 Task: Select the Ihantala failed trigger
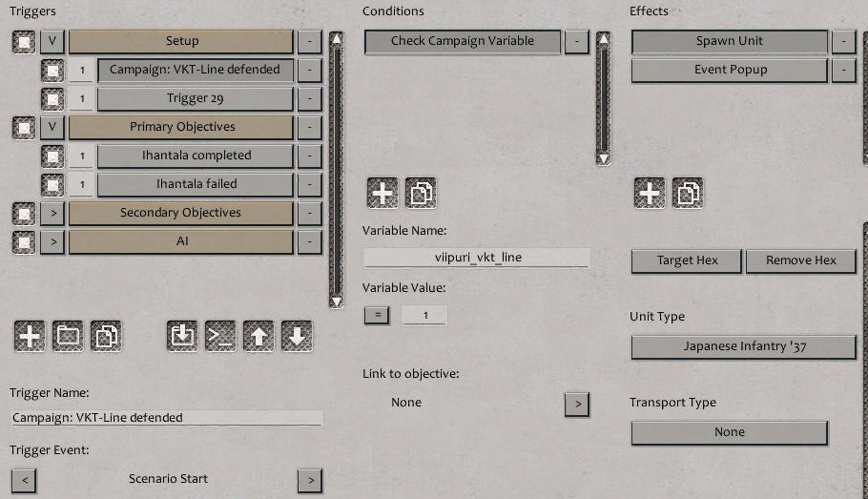pyautogui.click(x=196, y=184)
